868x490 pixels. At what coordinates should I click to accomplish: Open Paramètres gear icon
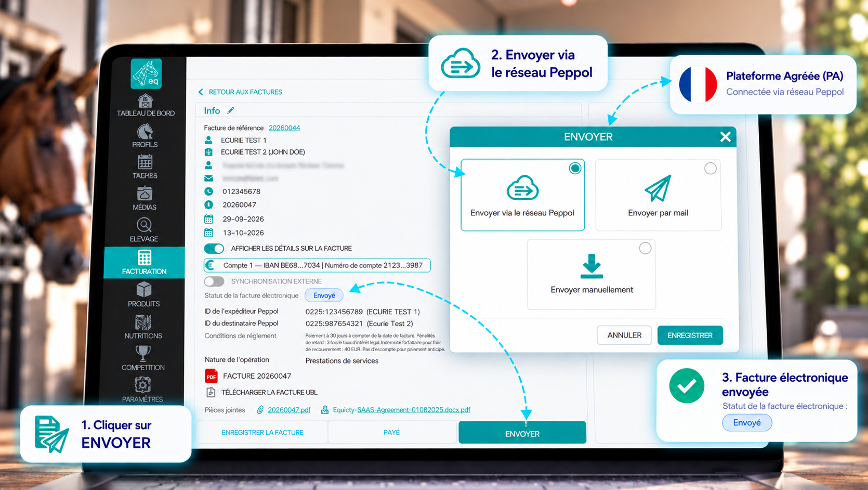(x=142, y=385)
